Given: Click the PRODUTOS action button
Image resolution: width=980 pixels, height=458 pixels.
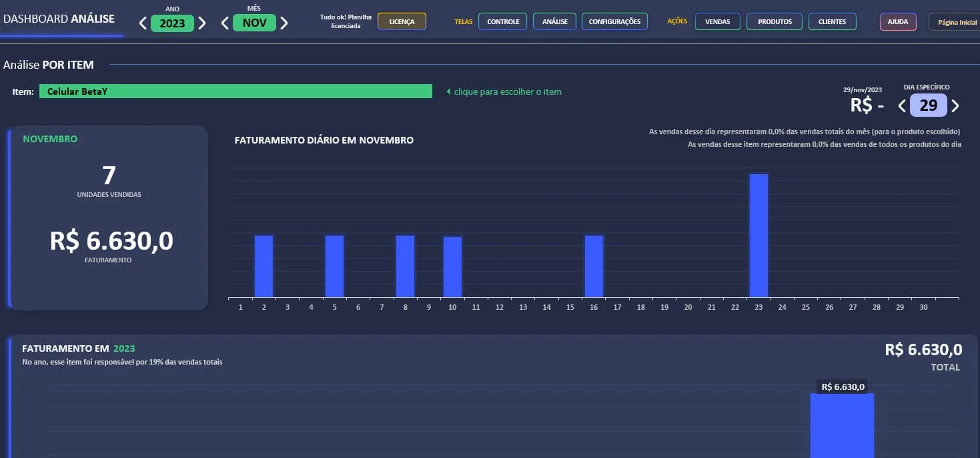Looking at the screenshot, I should click(x=775, y=21).
